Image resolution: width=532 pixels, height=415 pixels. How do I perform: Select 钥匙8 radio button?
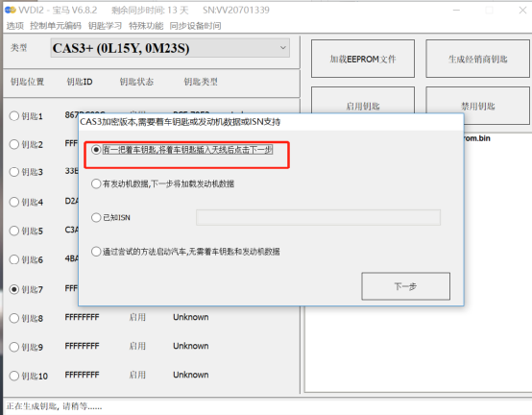(13, 318)
